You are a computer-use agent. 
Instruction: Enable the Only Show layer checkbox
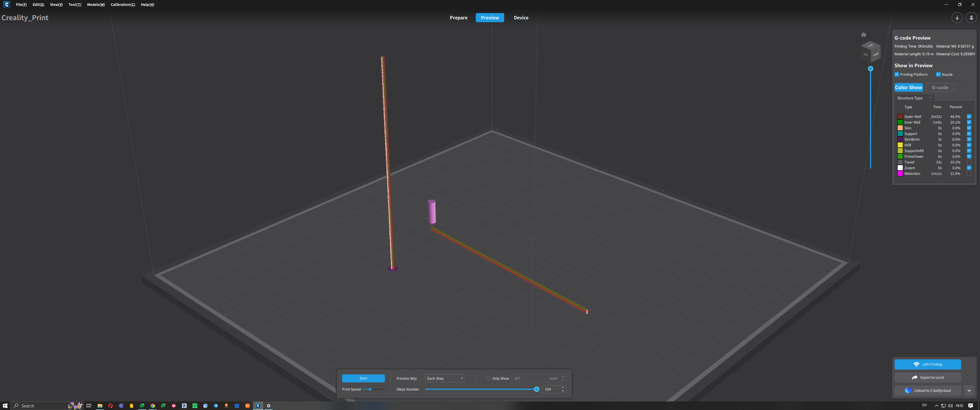[x=488, y=378]
